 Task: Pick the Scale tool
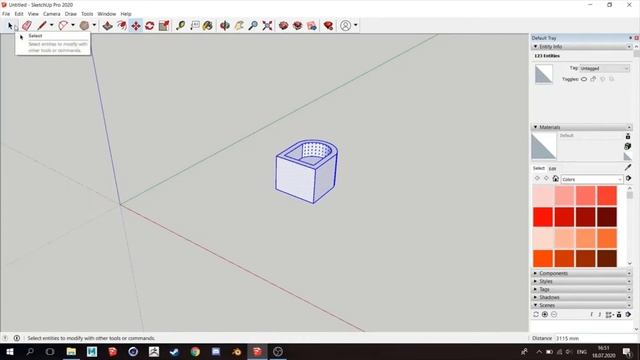click(x=164, y=26)
